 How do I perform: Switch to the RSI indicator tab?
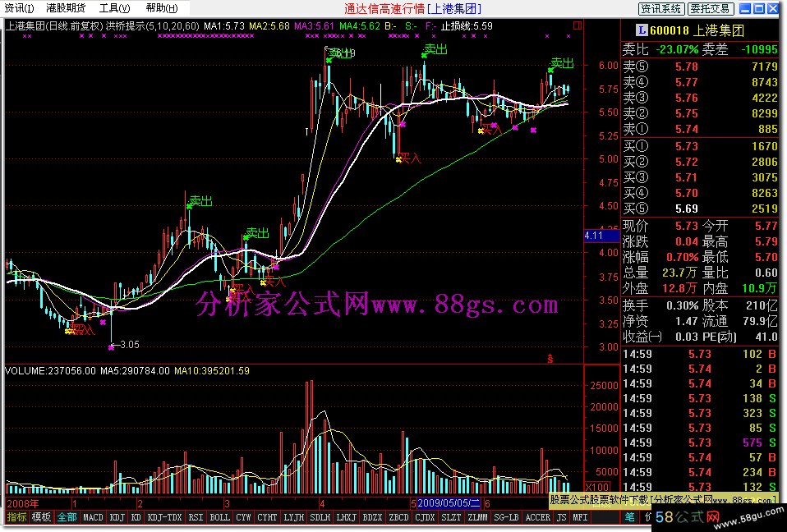(x=196, y=517)
